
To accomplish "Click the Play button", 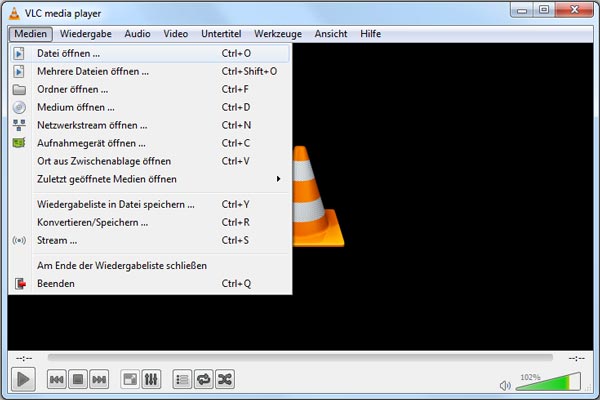I will [23, 379].
